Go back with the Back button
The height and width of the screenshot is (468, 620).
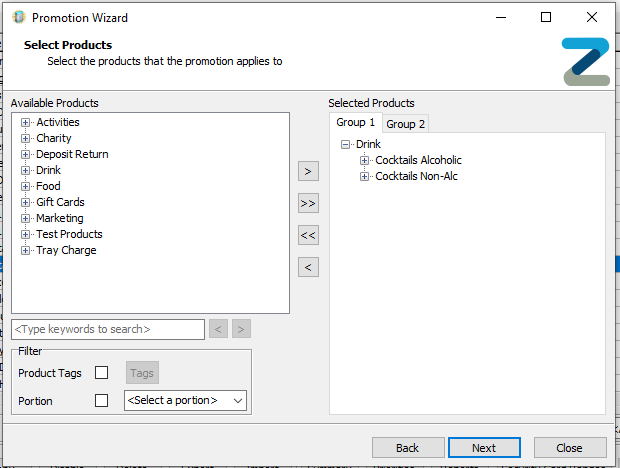[x=408, y=448]
